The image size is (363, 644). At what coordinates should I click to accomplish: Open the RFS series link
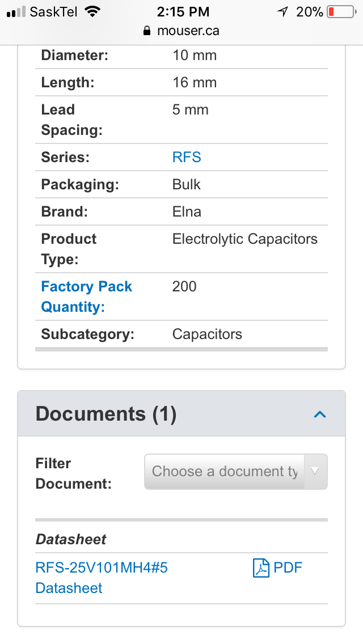click(x=187, y=157)
